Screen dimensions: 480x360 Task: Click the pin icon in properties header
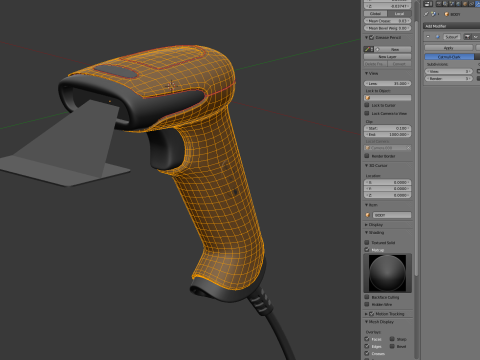click(x=426, y=14)
